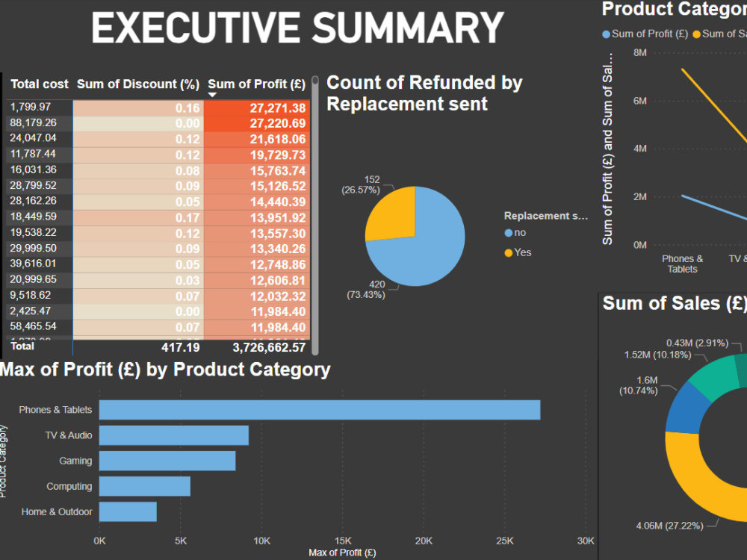Click the blue Sum of Profit legend dot
This screenshot has width=747, height=560.
click(607, 34)
